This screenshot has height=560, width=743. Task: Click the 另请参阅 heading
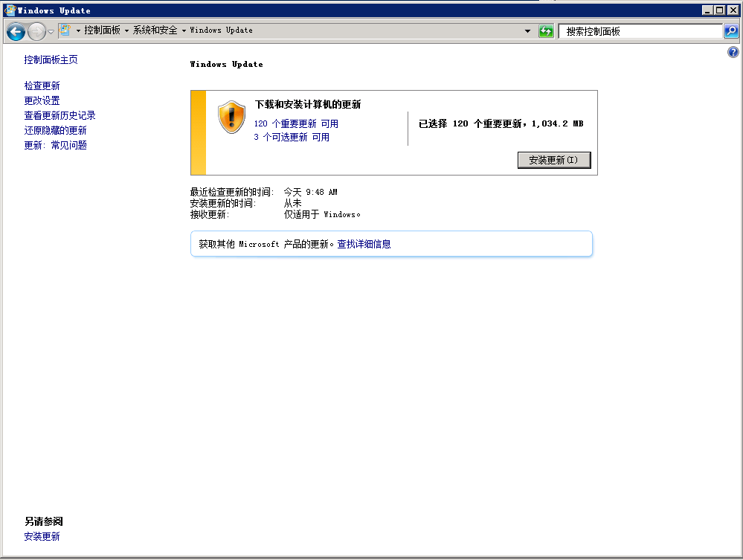pyautogui.click(x=44, y=521)
